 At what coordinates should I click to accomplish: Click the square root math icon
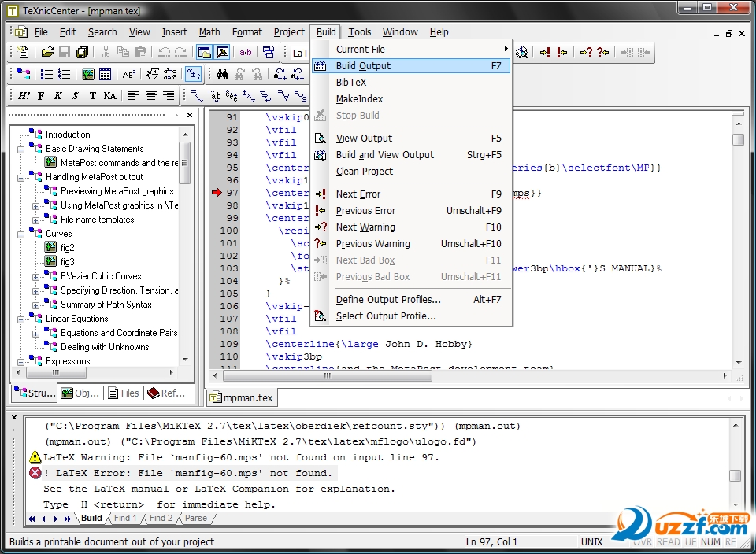[152, 75]
